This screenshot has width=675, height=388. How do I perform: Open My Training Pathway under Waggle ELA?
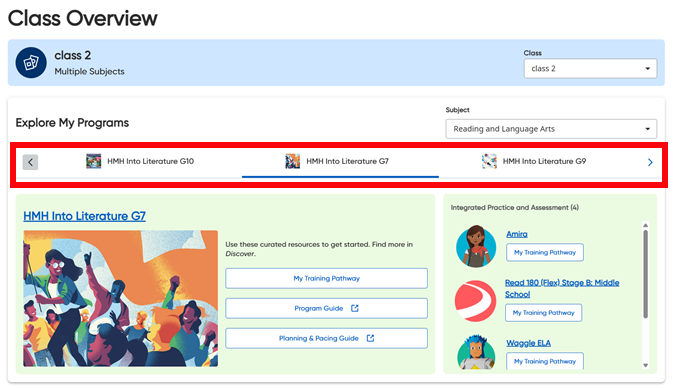coord(545,361)
